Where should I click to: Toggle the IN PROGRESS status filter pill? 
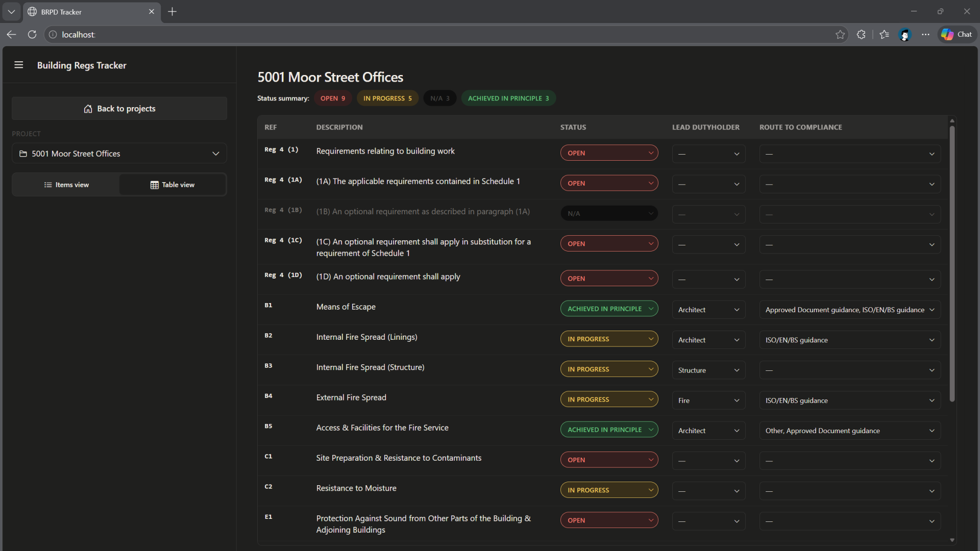coord(387,98)
